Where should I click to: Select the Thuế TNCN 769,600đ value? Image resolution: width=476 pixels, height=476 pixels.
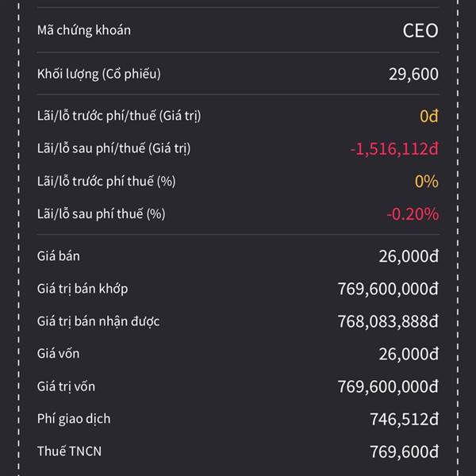point(405,452)
